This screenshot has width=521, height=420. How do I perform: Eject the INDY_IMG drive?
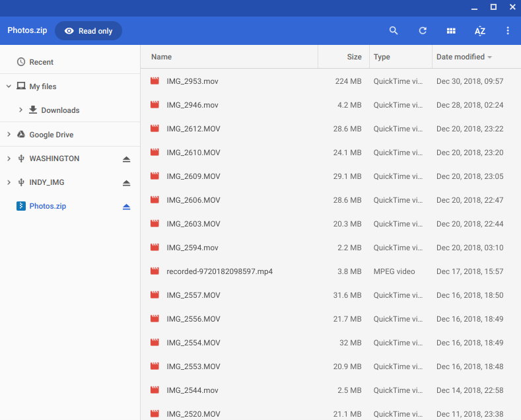point(126,183)
